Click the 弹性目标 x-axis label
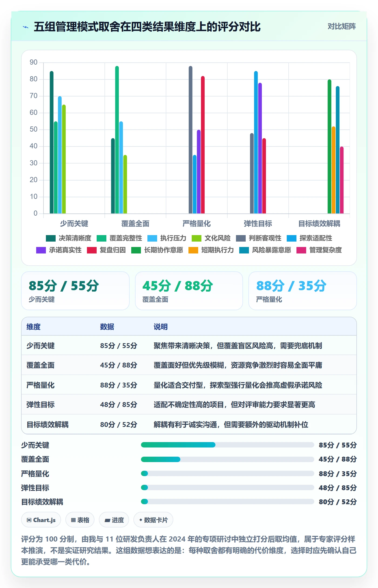Viewport: 378px width, 588px height. coord(258,224)
